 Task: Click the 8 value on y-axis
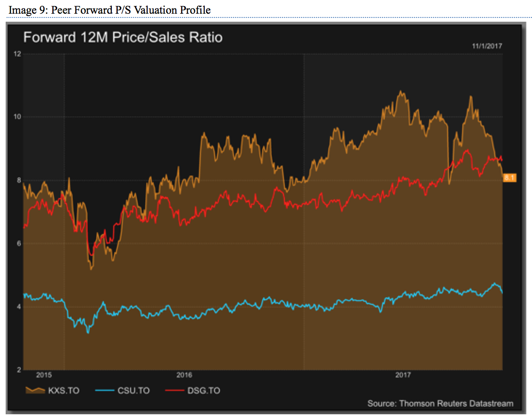coord(17,180)
